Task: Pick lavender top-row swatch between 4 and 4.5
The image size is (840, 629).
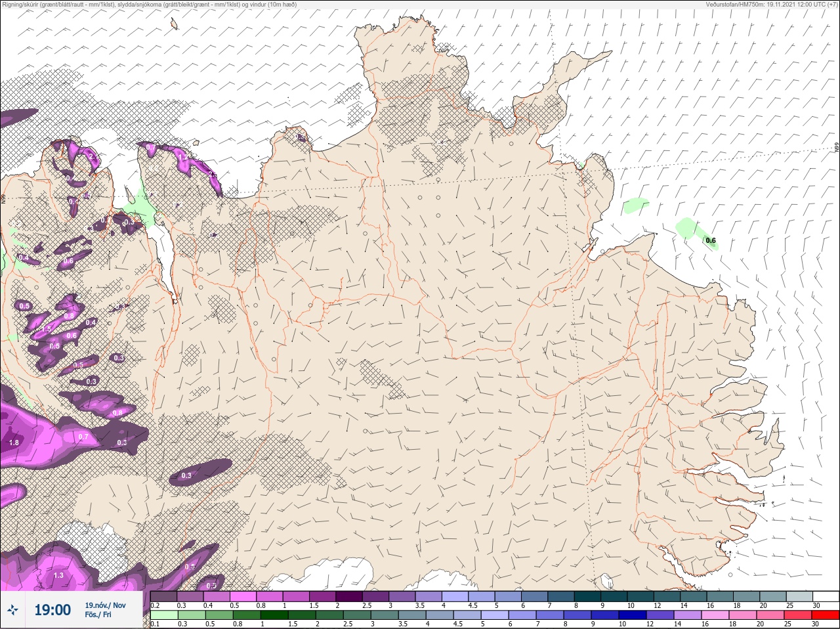Action: (455, 596)
